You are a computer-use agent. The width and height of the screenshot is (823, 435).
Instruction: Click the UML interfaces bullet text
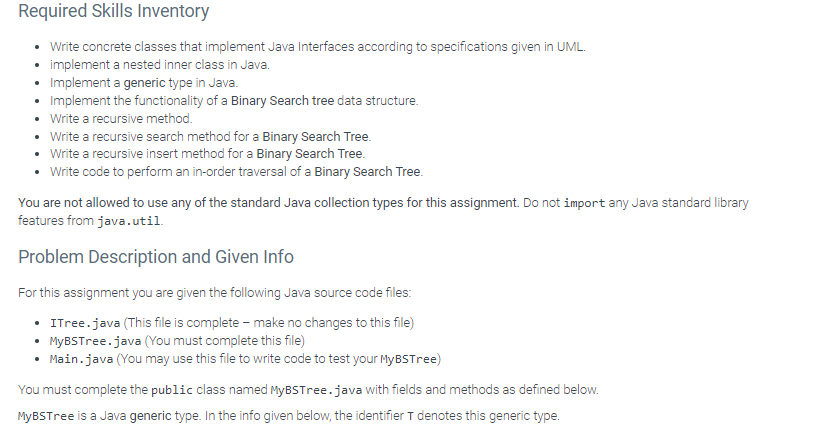coord(318,47)
